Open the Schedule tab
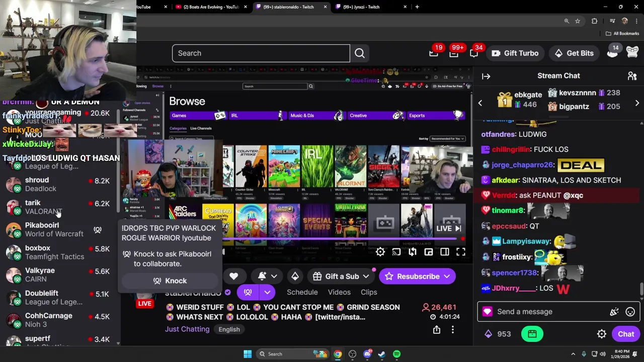Image resolution: width=644 pixels, height=362 pixels. click(x=302, y=292)
